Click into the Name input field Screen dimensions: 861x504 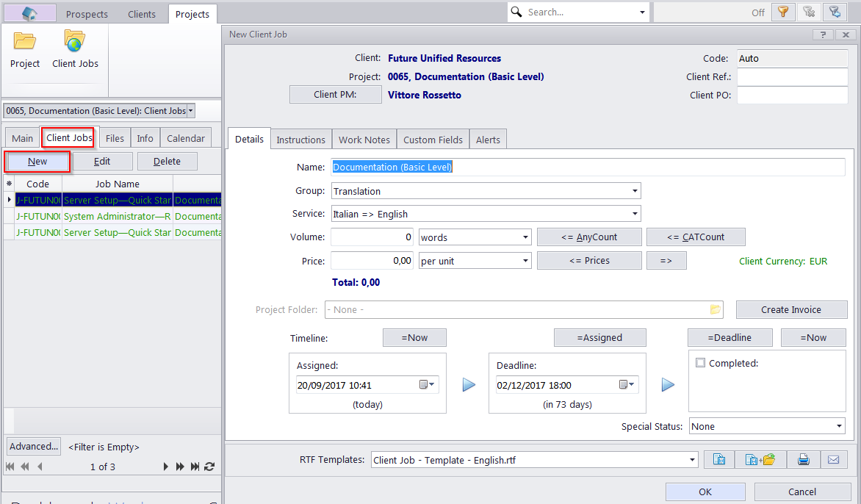pyautogui.click(x=588, y=167)
